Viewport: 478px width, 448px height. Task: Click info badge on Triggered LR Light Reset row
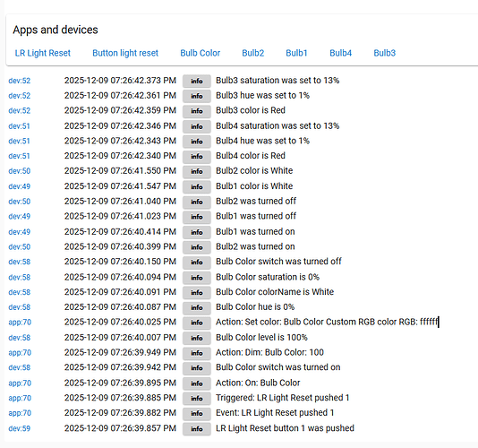pos(197,399)
